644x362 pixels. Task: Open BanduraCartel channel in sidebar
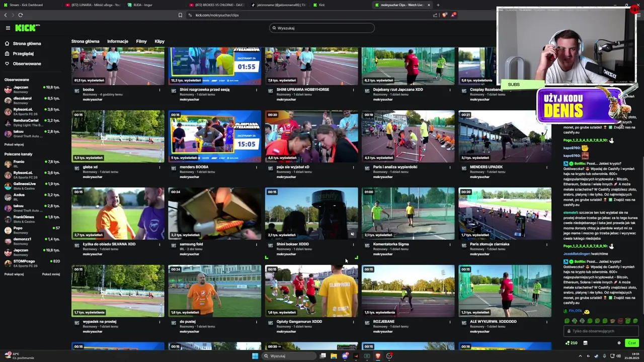click(32, 123)
